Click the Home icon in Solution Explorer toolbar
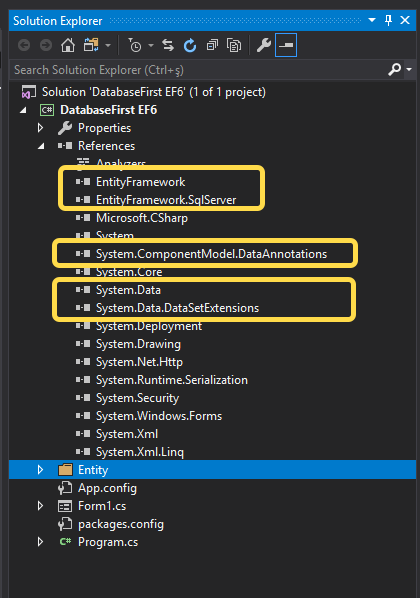420x598 pixels. pos(68,45)
